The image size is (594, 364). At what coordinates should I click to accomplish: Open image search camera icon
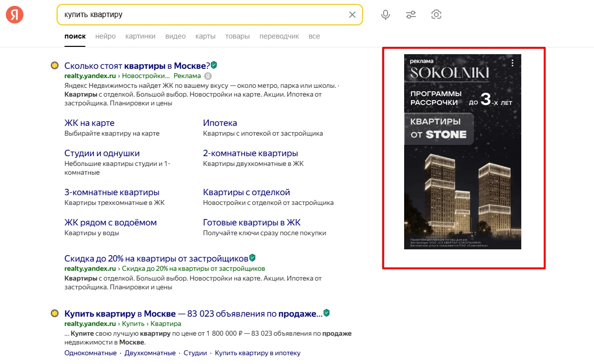coord(436,15)
